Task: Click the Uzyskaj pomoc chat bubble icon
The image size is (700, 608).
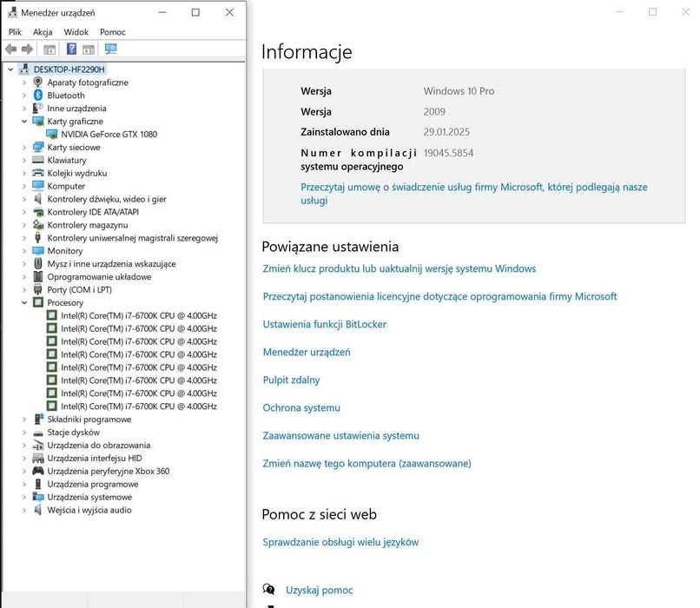Action: click(x=268, y=589)
